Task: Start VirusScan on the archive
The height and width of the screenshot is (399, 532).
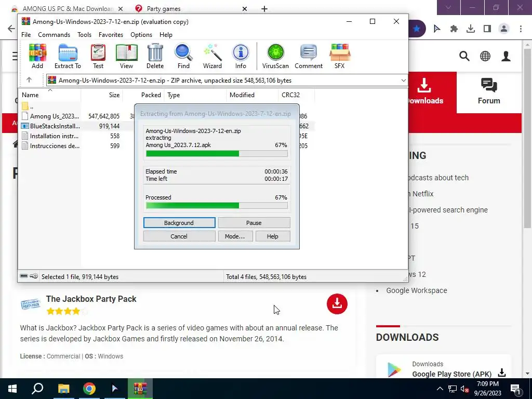Action: coord(275,56)
